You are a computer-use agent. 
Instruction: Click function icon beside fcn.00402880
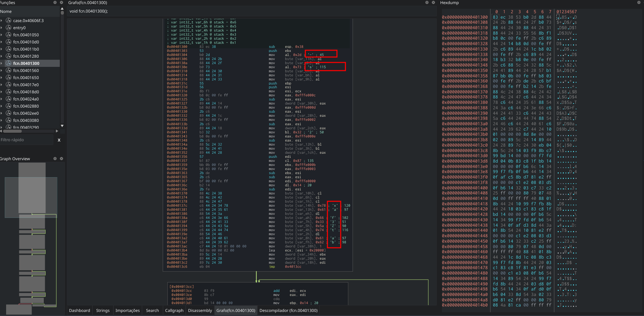8,106
